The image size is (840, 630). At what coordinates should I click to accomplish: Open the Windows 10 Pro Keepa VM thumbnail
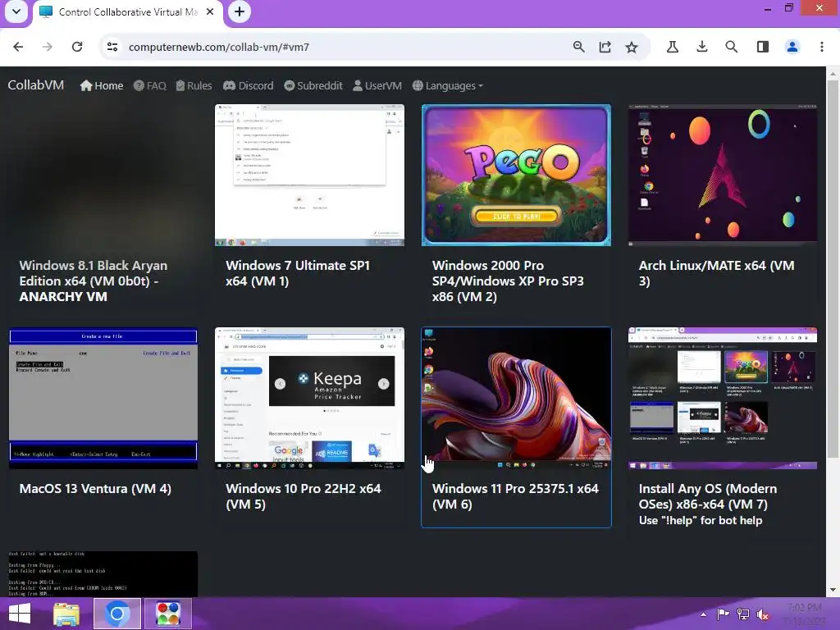click(x=309, y=399)
